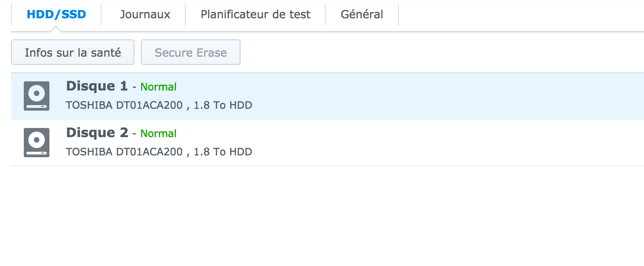
Task: Click the 1.8 To HDD capacity of Disque 2
Action: coord(223,152)
